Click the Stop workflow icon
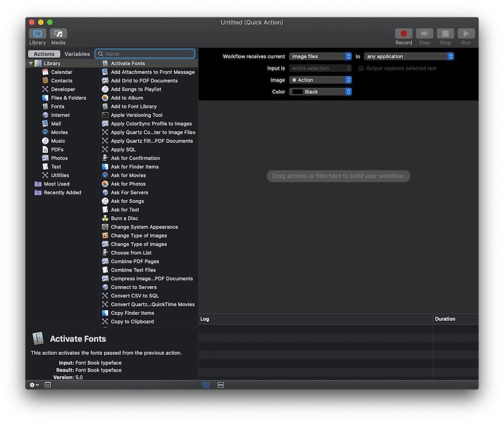The height and width of the screenshot is (423, 504). 445,34
